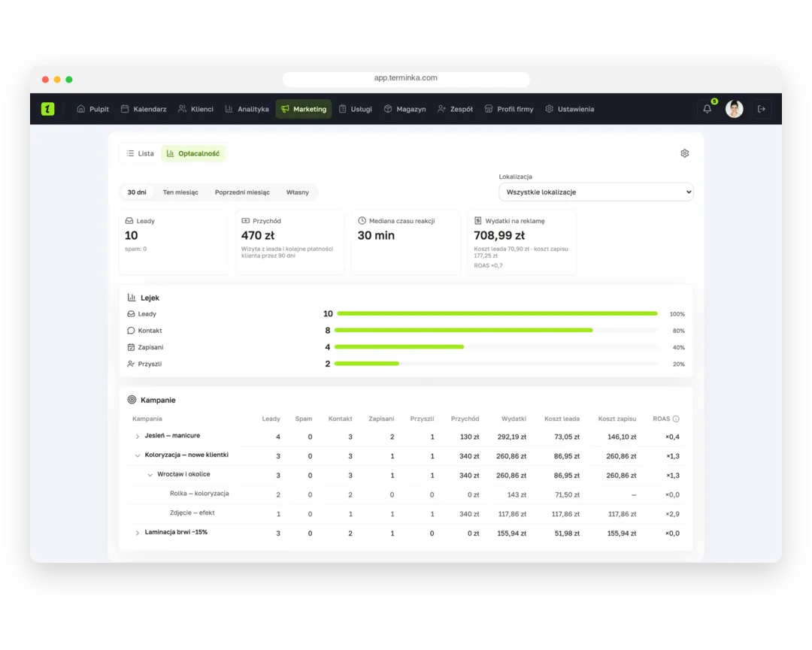
Task: Click the Kampanie target icon
Action: pyautogui.click(x=132, y=400)
